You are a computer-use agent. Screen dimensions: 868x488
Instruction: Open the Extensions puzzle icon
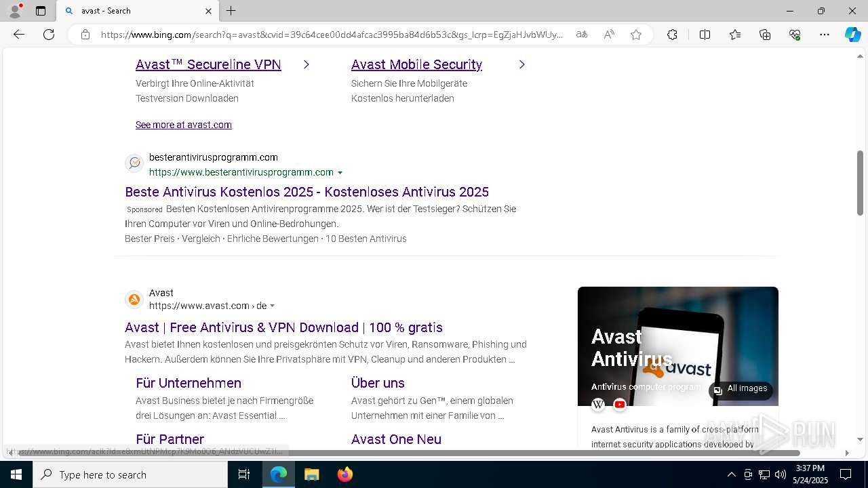point(672,35)
